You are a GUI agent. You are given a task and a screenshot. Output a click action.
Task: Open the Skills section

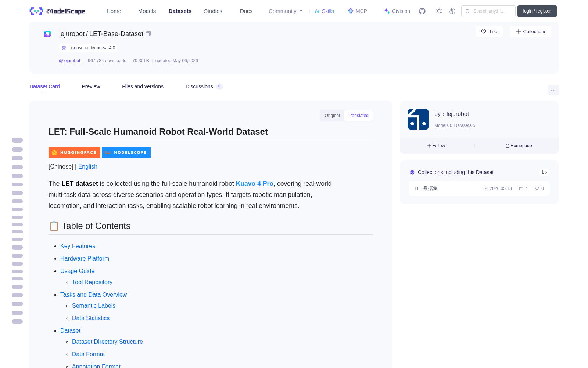tap(324, 11)
